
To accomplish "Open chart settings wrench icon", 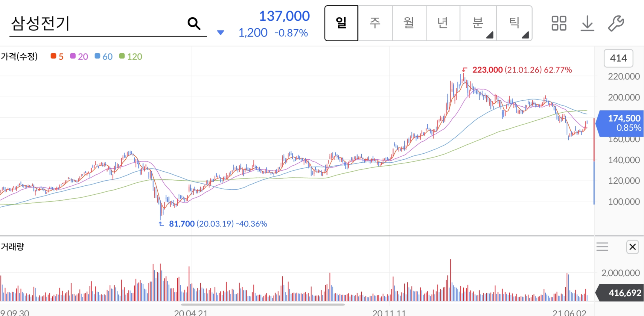I will (616, 23).
